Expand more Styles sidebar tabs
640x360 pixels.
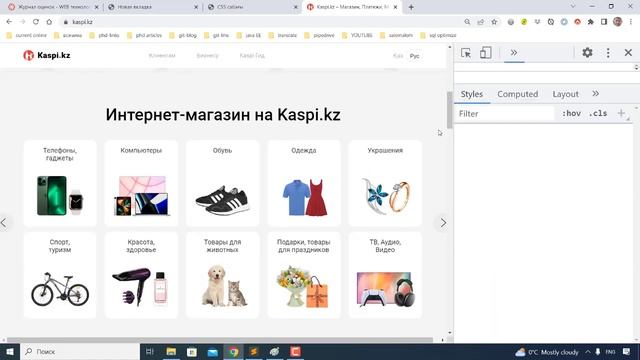596,93
